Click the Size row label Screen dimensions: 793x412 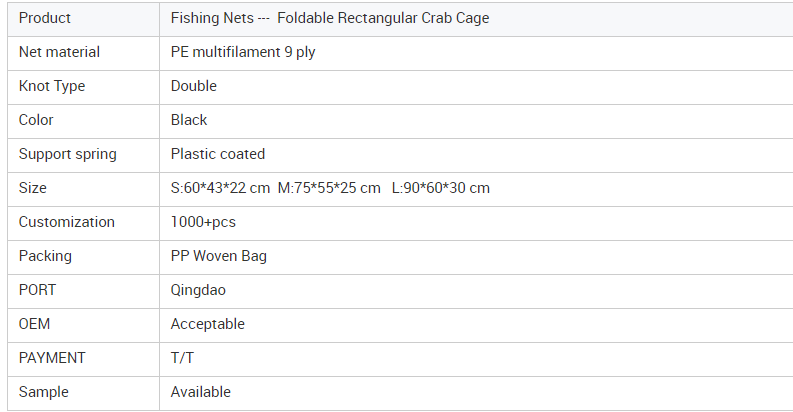pyautogui.click(x=32, y=188)
